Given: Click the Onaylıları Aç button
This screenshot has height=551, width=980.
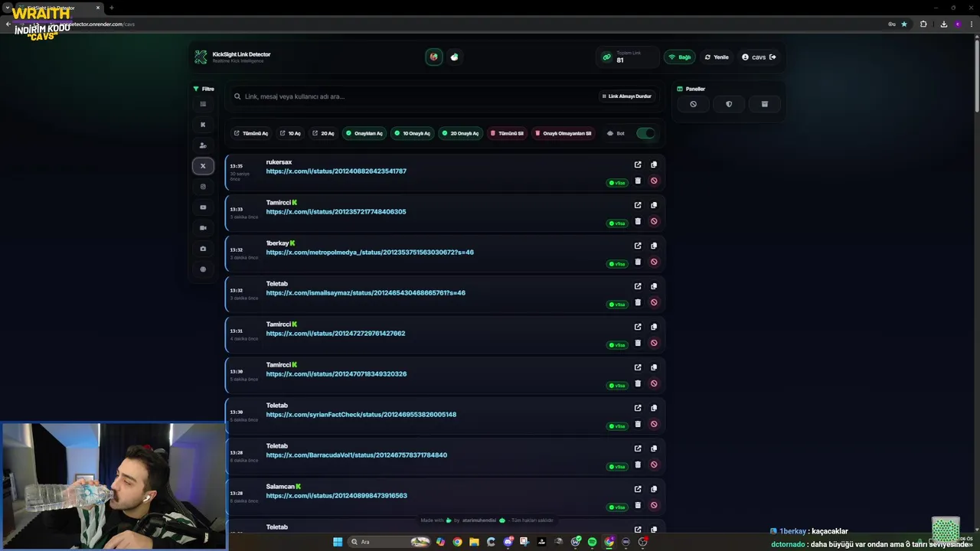Looking at the screenshot, I should tap(364, 133).
